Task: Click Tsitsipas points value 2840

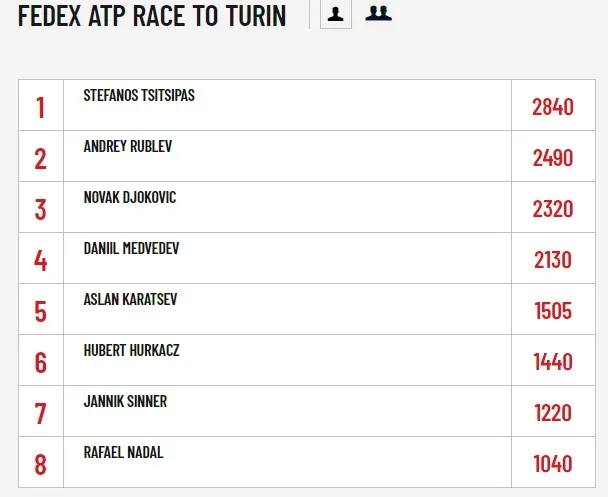Action: pyautogui.click(x=552, y=107)
